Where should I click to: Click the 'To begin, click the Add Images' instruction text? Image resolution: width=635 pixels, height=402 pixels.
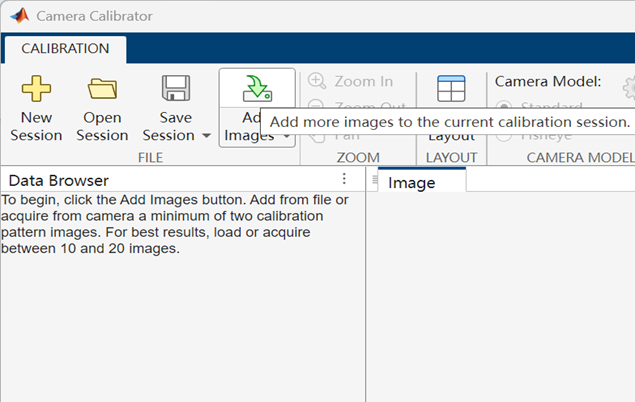click(175, 224)
